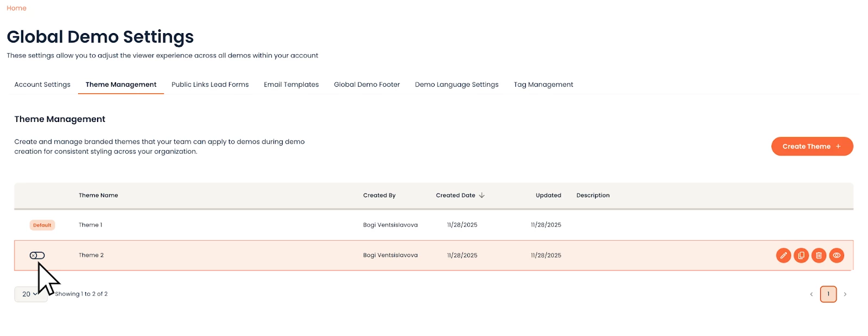Go to the next page arrow
The image size is (868, 336).
845,294
